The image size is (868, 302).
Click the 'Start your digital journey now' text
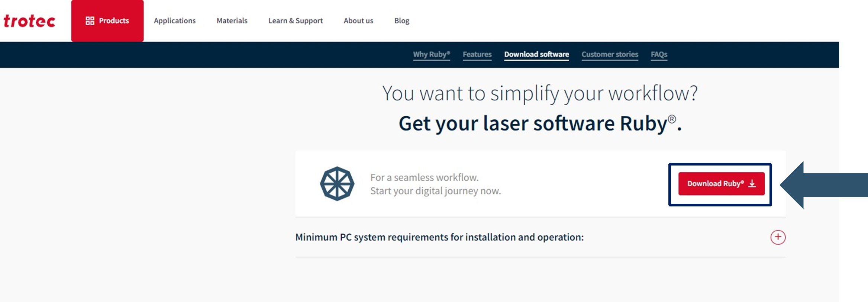[x=436, y=191]
